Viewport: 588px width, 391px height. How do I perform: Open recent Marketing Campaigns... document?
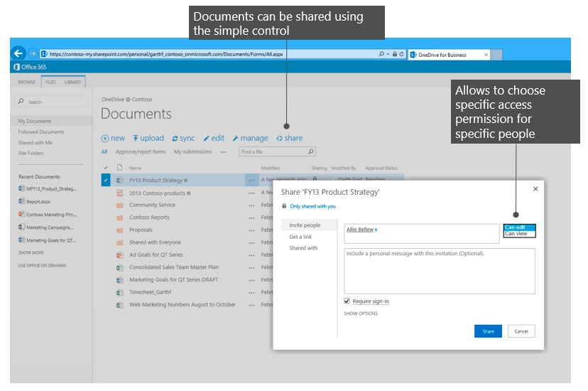tap(45, 227)
